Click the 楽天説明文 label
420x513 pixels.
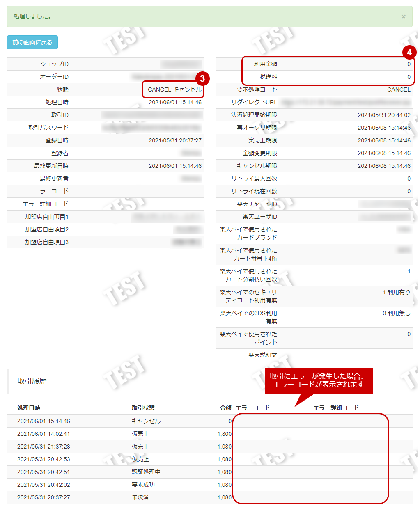263,355
